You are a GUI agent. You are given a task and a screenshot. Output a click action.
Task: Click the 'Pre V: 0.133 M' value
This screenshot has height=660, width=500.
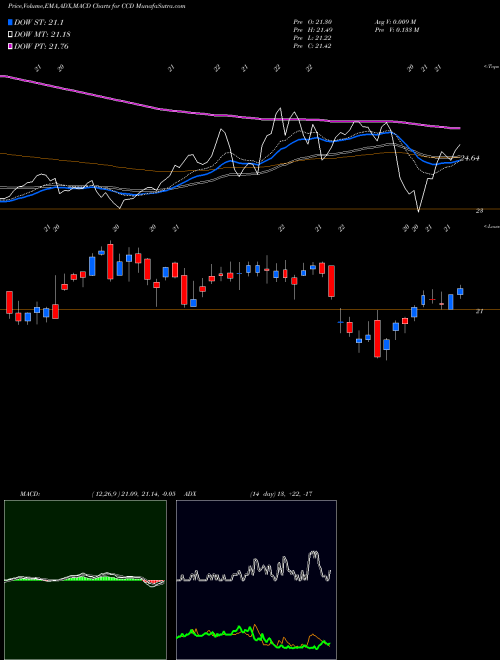(x=396, y=30)
